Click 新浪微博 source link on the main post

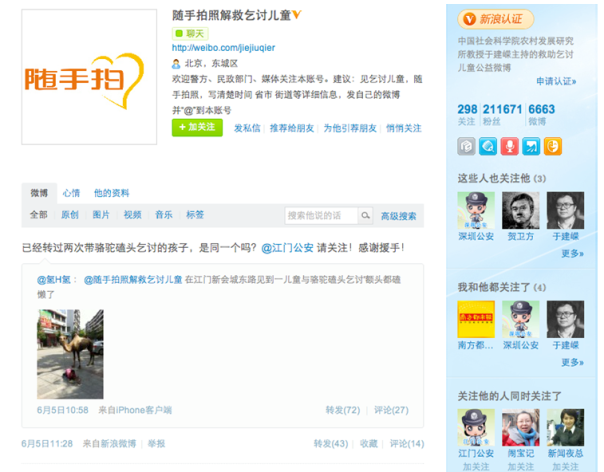[x=119, y=444]
